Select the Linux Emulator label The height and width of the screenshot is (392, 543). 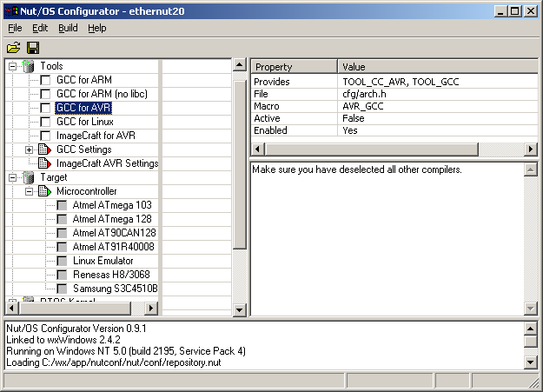pyautogui.click(x=103, y=261)
